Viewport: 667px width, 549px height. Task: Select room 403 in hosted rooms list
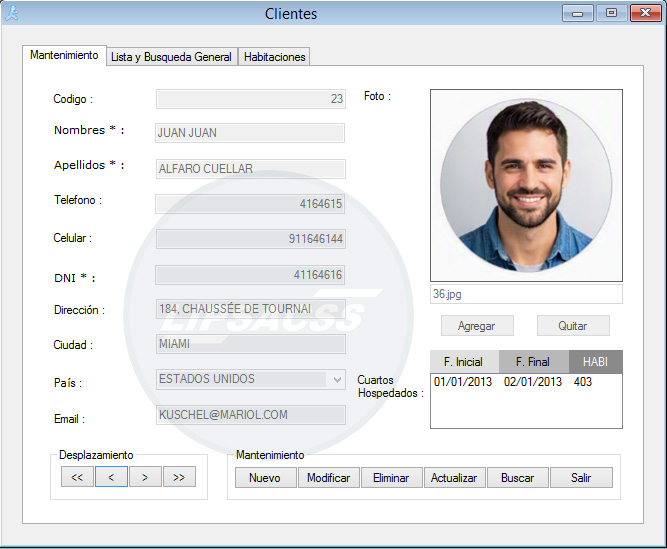click(583, 382)
